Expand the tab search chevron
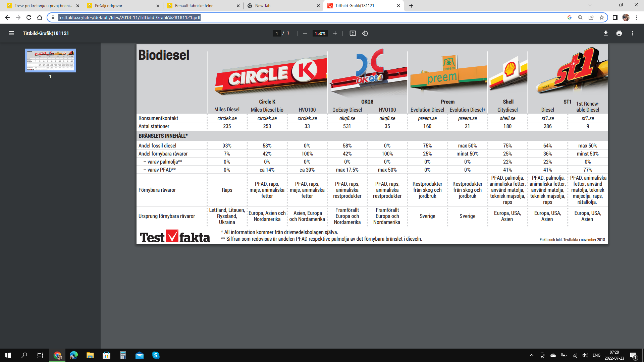 [590, 5]
